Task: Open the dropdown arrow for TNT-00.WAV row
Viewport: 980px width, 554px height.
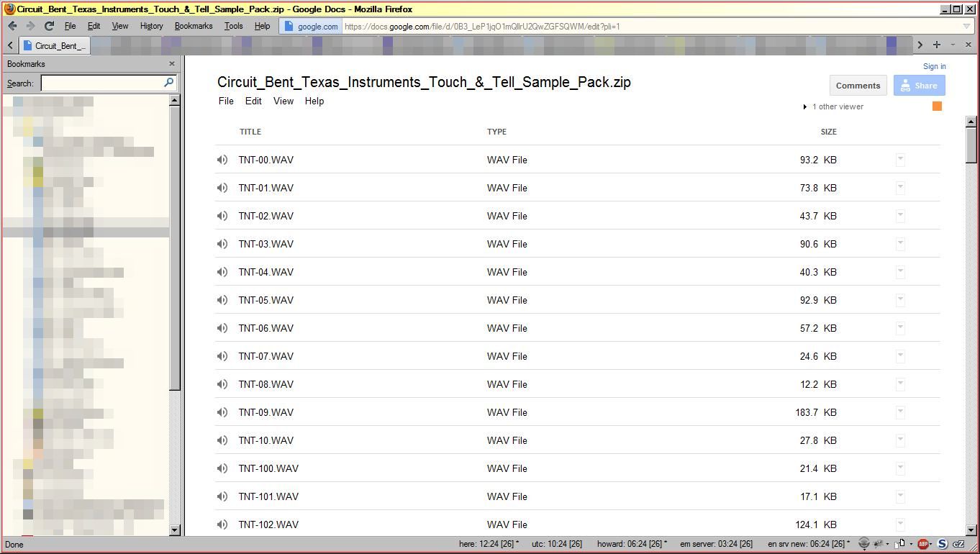Action: [900, 160]
